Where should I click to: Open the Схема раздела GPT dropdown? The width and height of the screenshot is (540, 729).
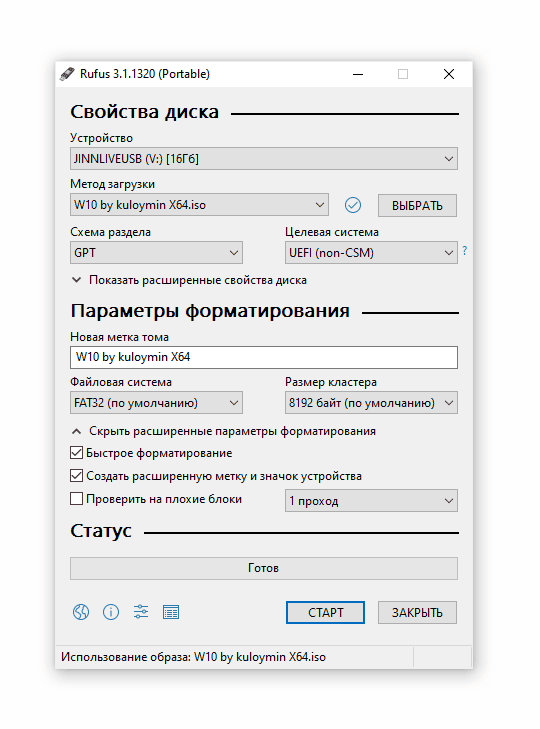coord(156,252)
